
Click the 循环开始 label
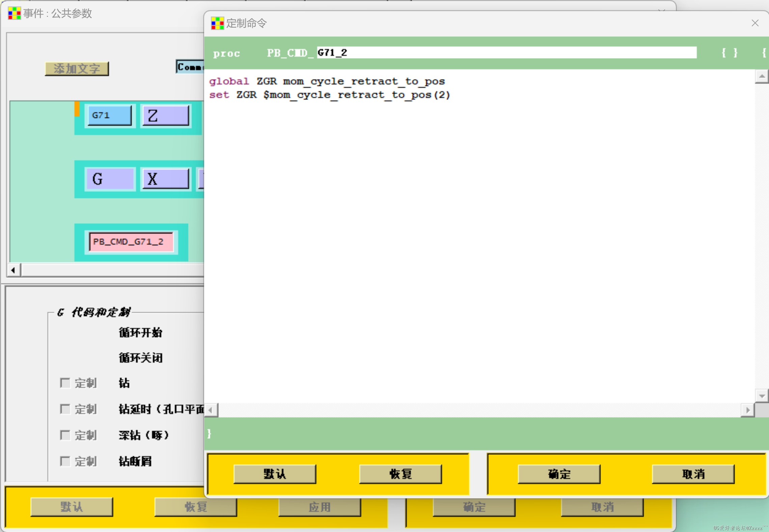[141, 333]
